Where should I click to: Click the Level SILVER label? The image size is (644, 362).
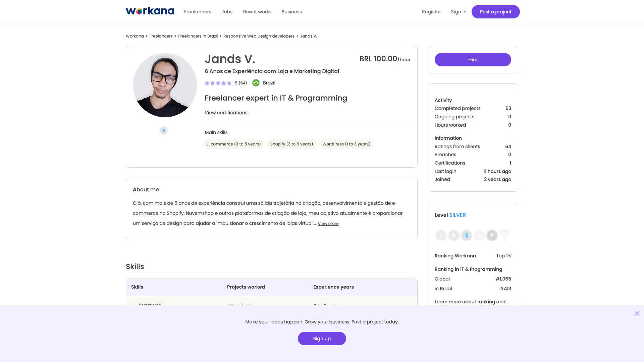pyautogui.click(x=450, y=215)
